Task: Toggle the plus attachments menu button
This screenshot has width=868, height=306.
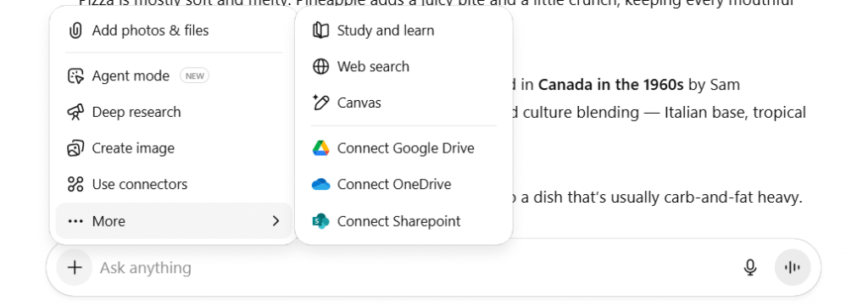Action: (75, 268)
